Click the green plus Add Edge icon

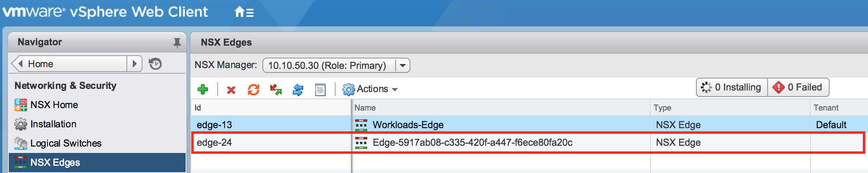click(203, 89)
